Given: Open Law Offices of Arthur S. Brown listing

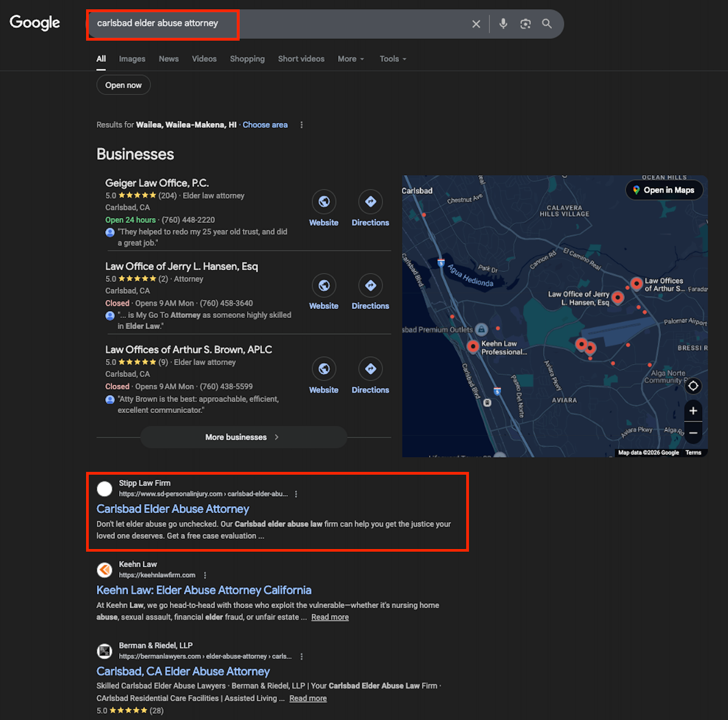Looking at the screenshot, I should (x=189, y=349).
